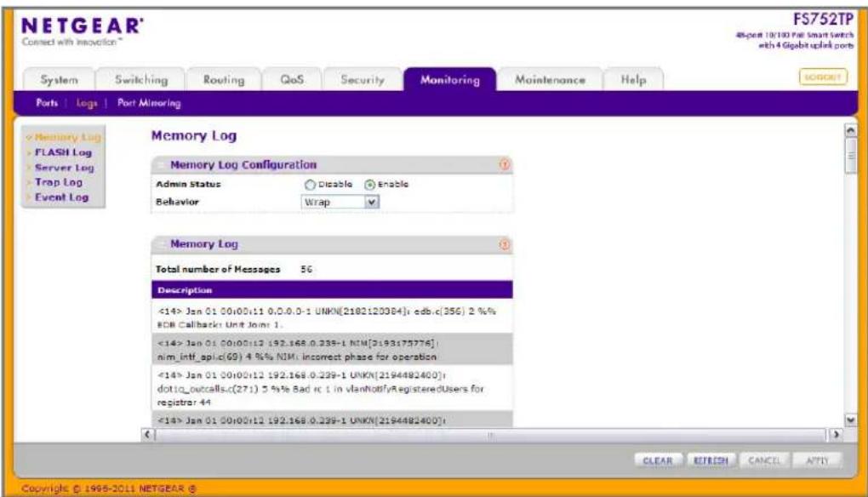This screenshot has height=497, width=868.
Task: Click the CANCEL button
Action: 764,460
